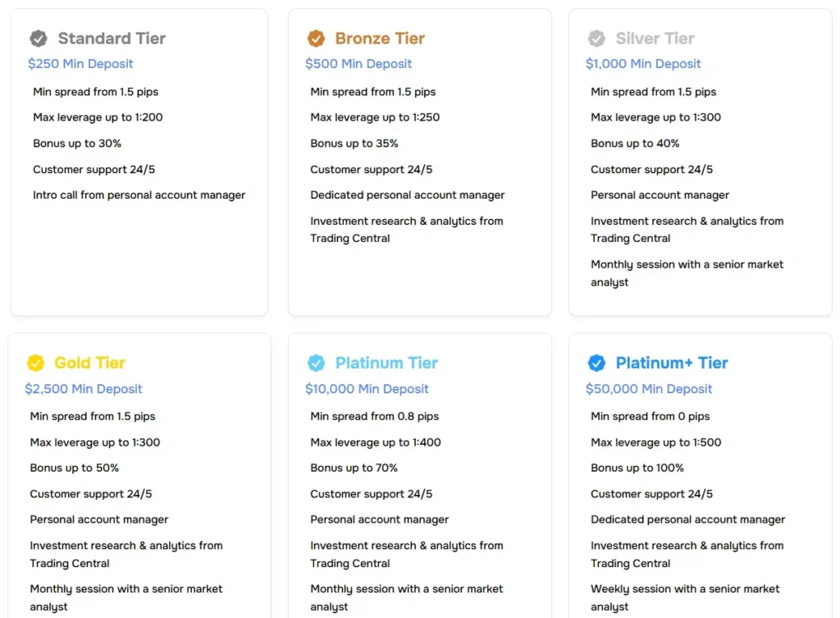Click the $250 Min Deposit text

click(x=80, y=64)
